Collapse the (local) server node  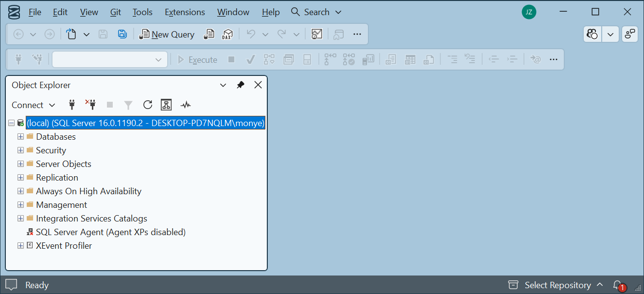pos(11,123)
